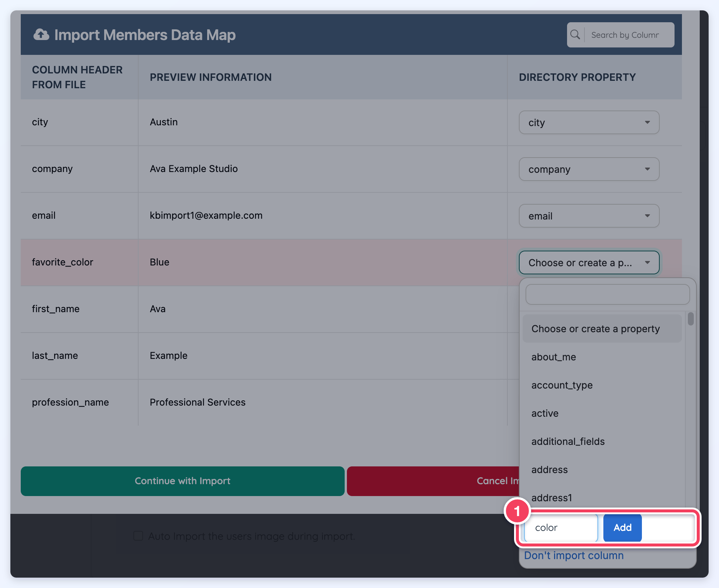The image size is (719, 588).
Task: Open the email directory property dropdown
Action: point(589,216)
